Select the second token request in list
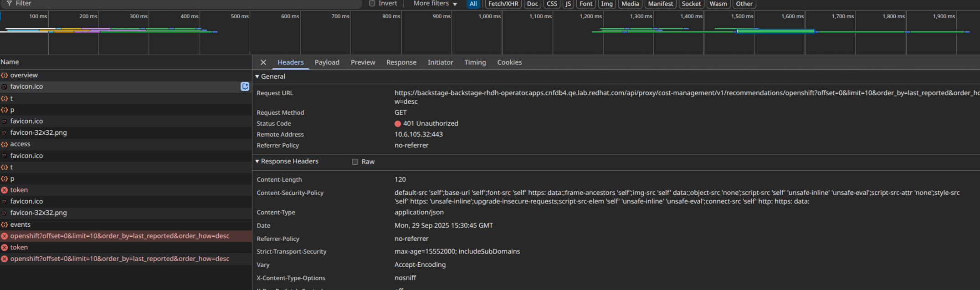This screenshot has width=980, height=290. [19, 247]
